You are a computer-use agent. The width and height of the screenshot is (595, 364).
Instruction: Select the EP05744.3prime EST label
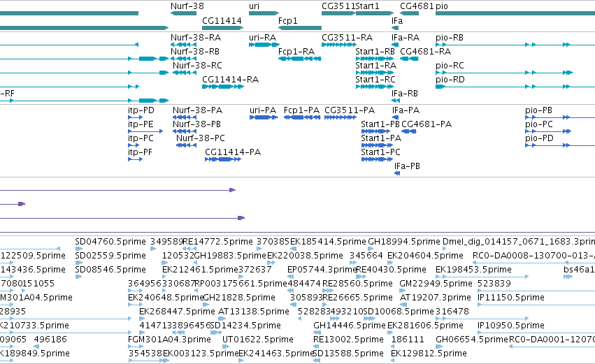coord(322,270)
